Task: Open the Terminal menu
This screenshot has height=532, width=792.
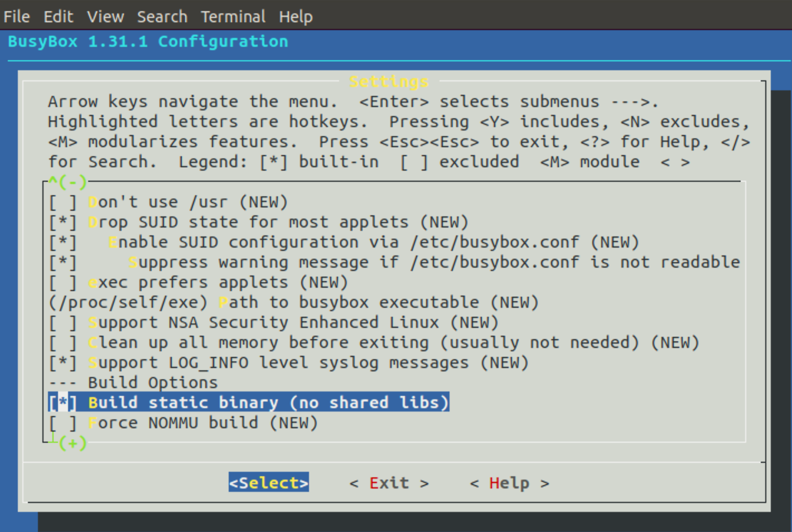Action: pyautogui.click(x=233, y=17)
